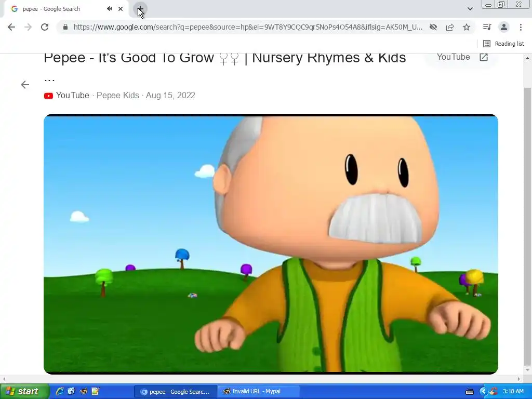
Task: Share this page via share icon
Action: pos(450,27)
